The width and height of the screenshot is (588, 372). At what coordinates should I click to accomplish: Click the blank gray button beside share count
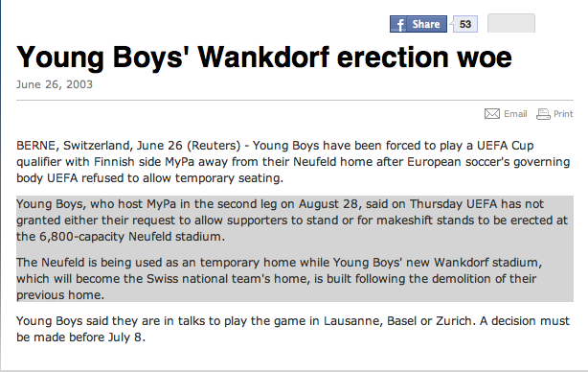[511, 23]
